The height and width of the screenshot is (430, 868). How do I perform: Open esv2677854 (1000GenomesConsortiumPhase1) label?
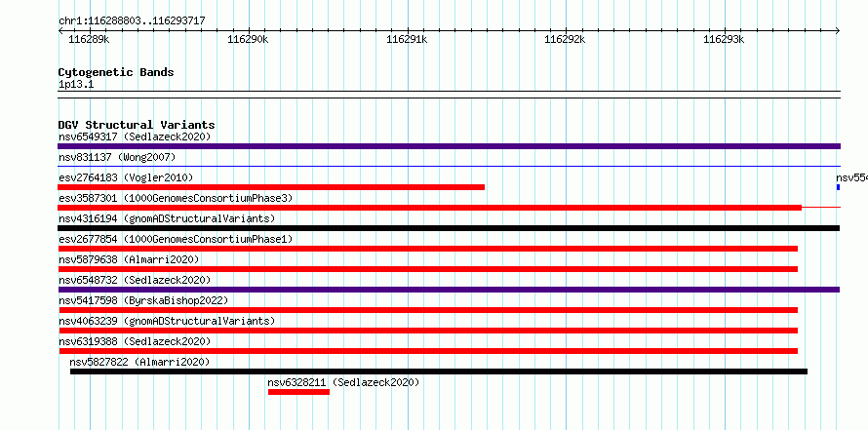coord(176,239)
